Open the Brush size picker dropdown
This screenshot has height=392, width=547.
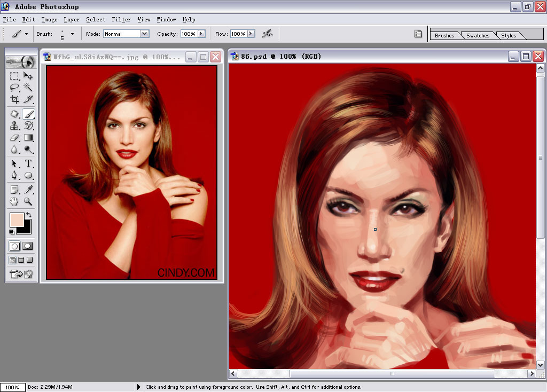pyautogui.click(x=72, y=34)
